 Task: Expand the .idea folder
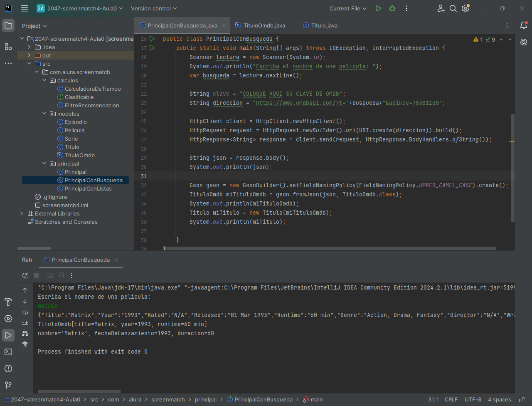pyautogui.click(x=29, y=47)
